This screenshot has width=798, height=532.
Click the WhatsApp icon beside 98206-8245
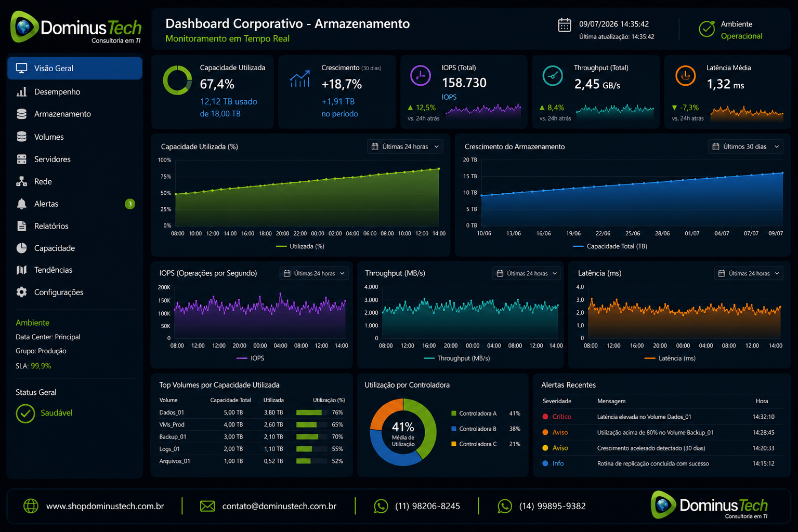(381, 506)
